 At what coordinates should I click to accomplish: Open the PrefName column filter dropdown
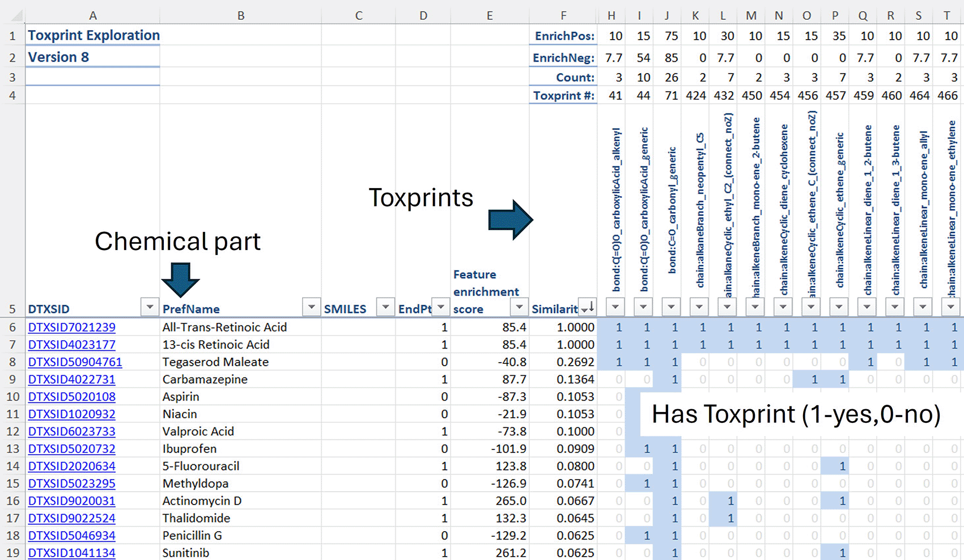[x=311, y=307]
